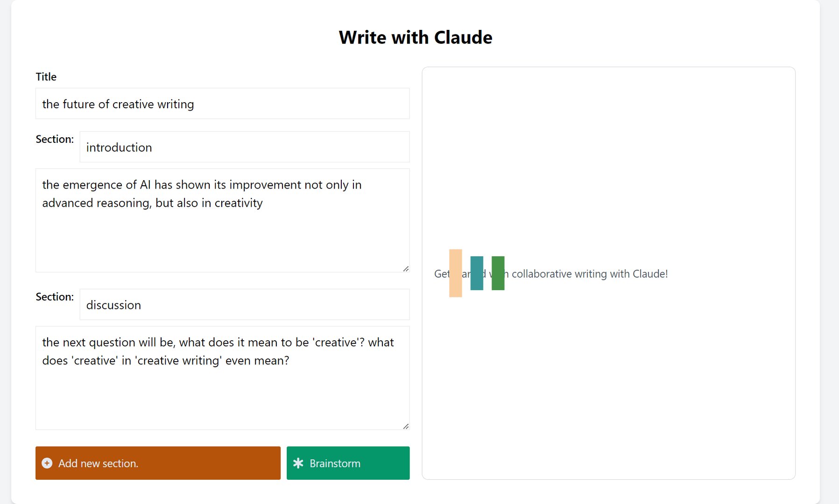Screen dimensions: 839x504
Task: Click the Brainstorm button
Action: pyautogui.click(x=348, y=463)
